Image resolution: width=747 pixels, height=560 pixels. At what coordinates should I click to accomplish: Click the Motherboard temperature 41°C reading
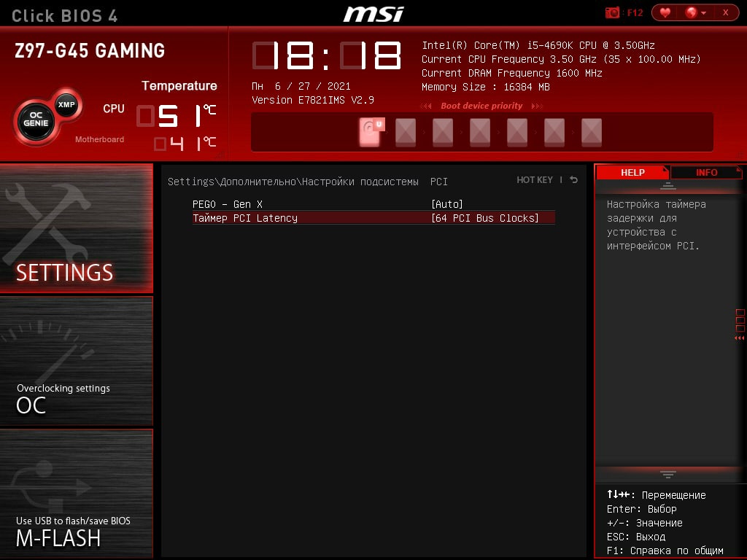pos(185,144)
